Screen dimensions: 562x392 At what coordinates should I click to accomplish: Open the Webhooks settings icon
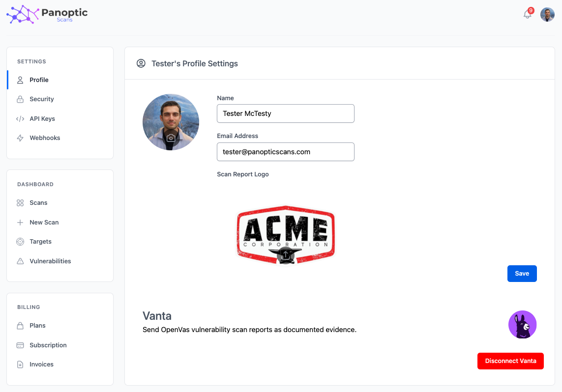click(20, 138)
